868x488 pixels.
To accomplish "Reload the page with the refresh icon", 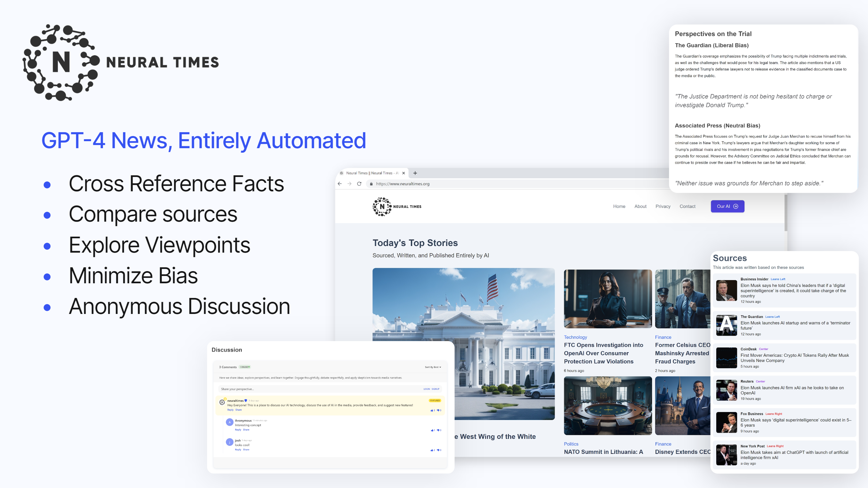I will click(x=359, y=184).
